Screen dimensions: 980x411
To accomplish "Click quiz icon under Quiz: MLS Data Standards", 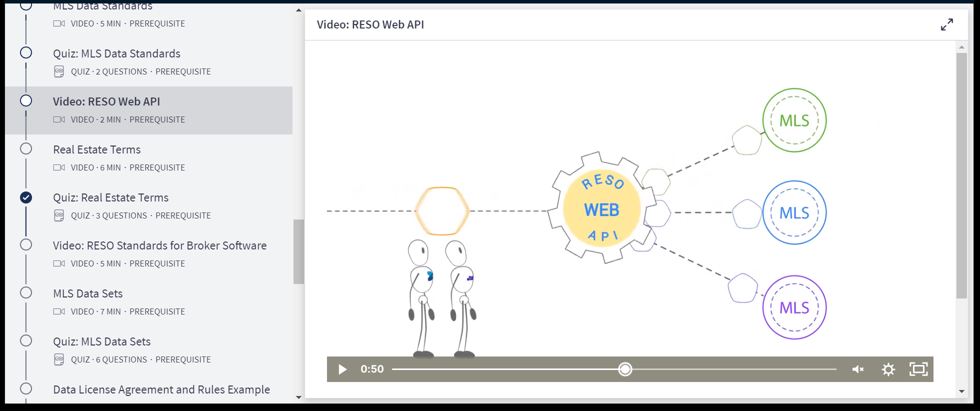I will [x=59, y=71].
